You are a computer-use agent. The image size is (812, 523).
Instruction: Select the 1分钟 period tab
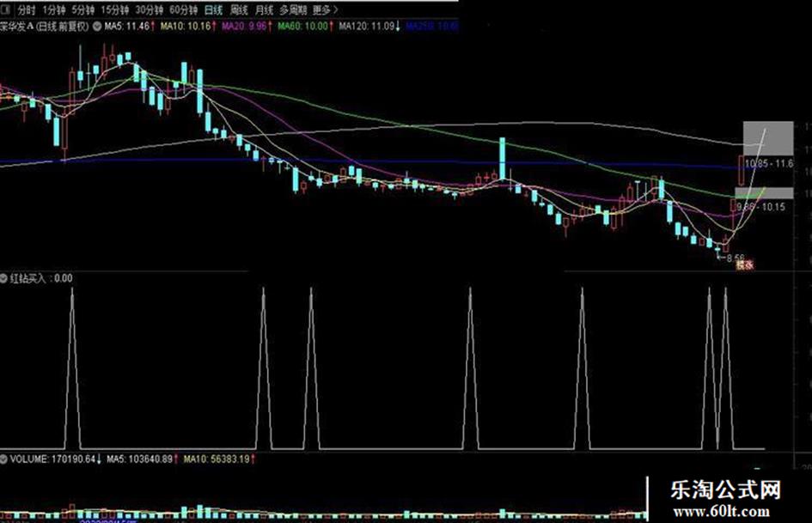click(x=54, y=9)
